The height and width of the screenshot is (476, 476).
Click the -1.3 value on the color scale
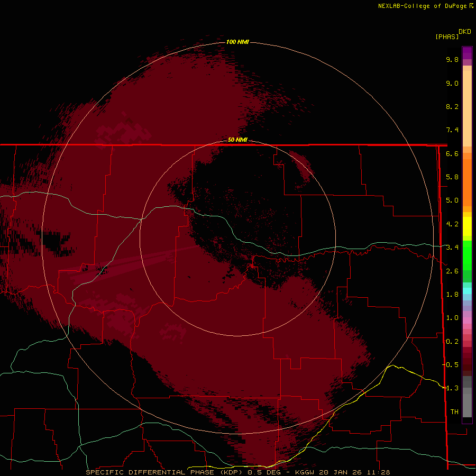pos(451,388)
